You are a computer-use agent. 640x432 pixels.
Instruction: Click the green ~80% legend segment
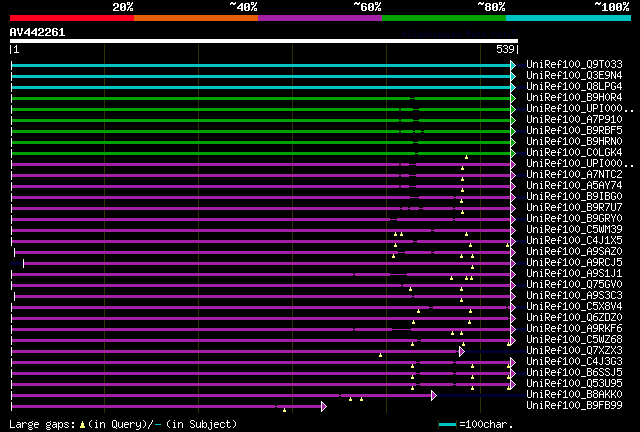(x=444, y=18)
